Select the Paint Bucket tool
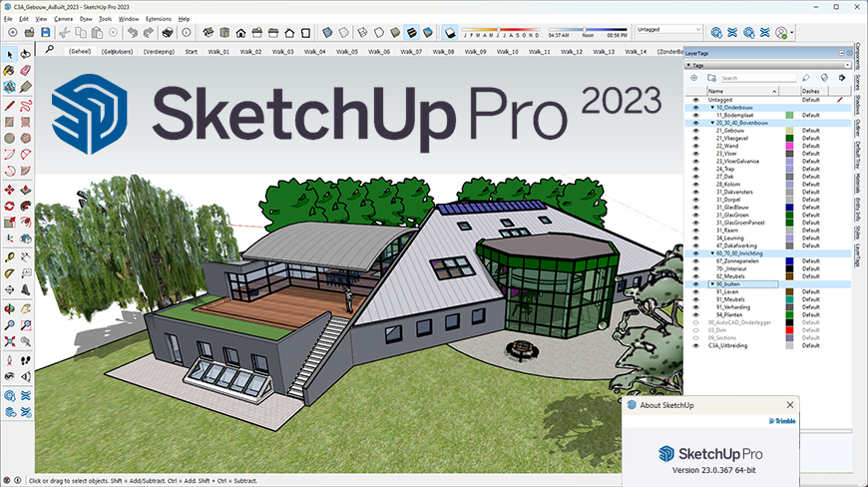Image resolution: width=868 pixels, height=487 pixels. (x=9, y=71)
